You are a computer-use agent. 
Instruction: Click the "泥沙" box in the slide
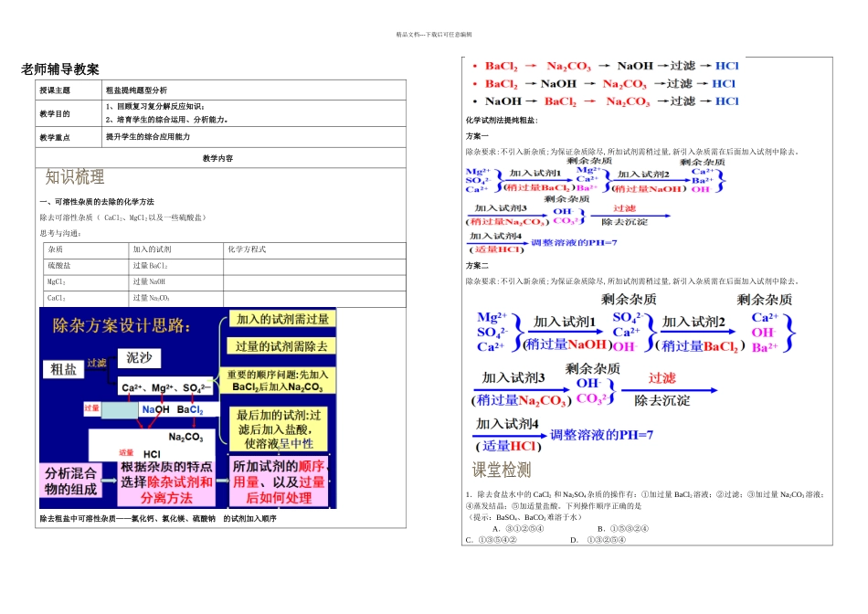coord(140,357)
